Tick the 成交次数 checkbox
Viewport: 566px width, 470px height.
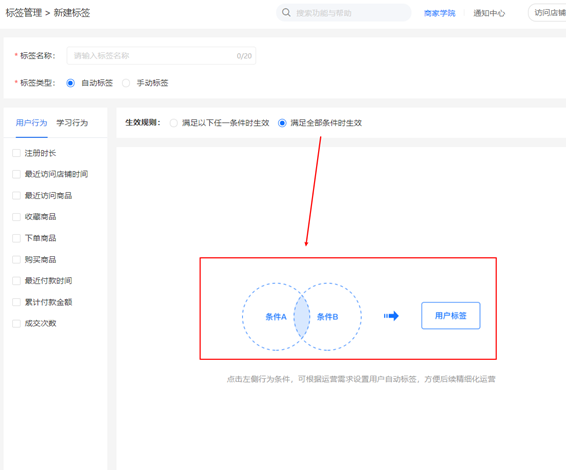coord(16,323)
